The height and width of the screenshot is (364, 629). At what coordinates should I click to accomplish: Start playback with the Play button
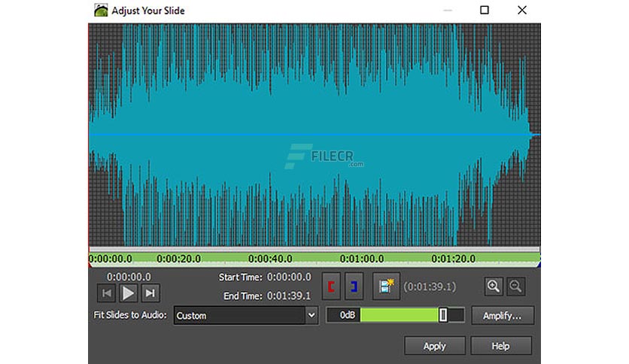[x=129, y=293]
